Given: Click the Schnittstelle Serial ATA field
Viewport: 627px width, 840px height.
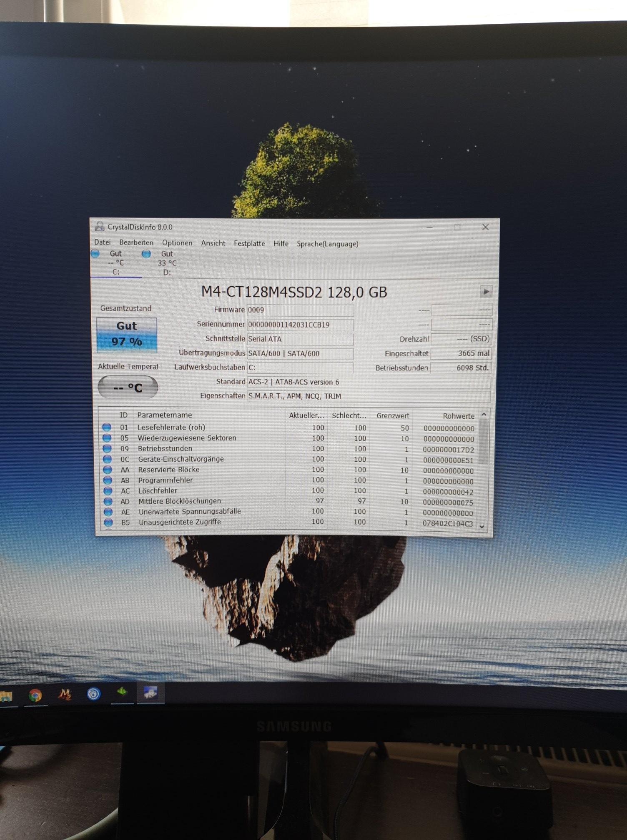Looking at the screenshot, I should pos(300,339).
